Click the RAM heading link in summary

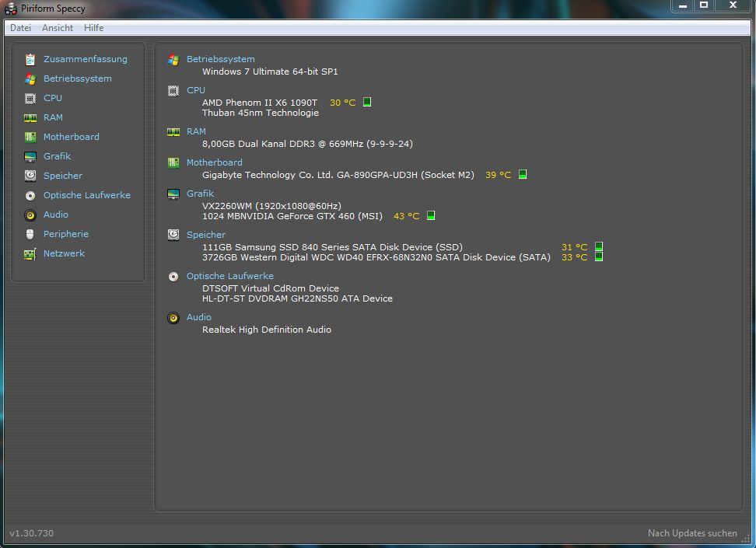[x=196, y=131]
